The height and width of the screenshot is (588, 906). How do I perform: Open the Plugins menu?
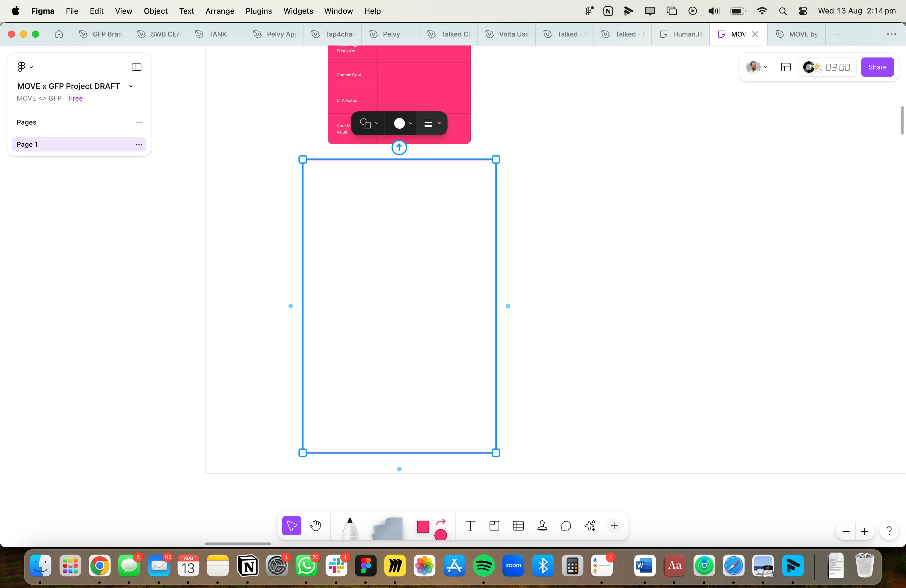[259, 11]
